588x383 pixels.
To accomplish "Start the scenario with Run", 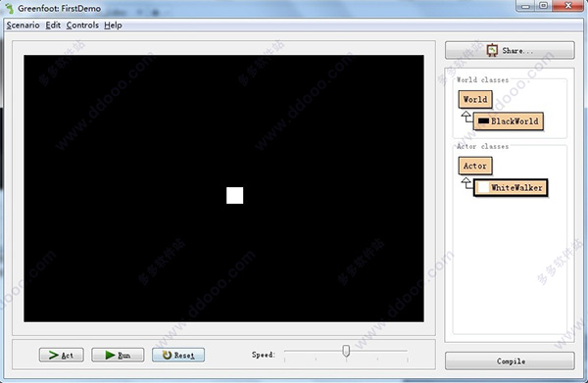I will coord(118,355).
